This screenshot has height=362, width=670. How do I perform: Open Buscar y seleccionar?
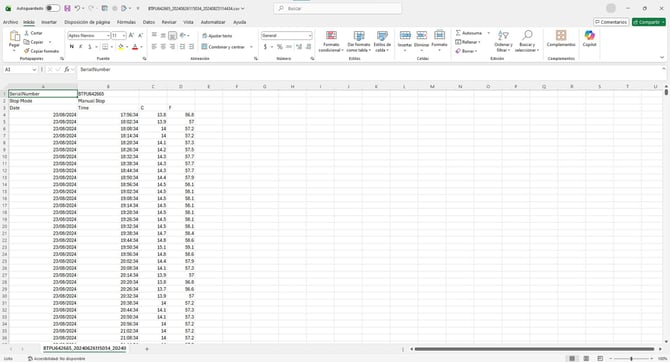click(x=527, y=41)
